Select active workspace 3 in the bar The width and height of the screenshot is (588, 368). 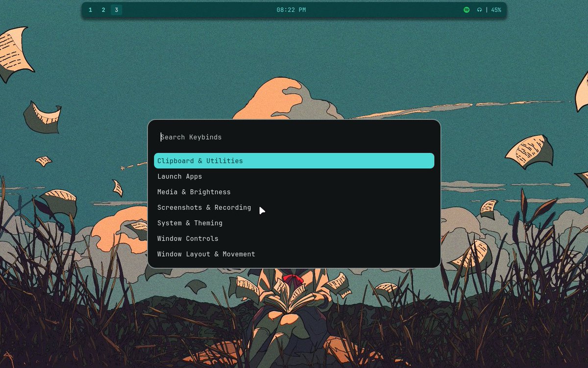(x=117, y=10)
